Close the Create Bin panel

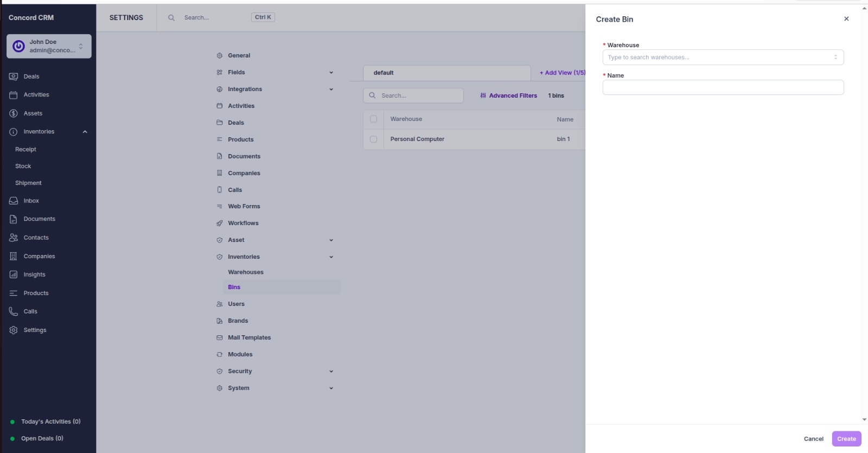coord(846,19)
